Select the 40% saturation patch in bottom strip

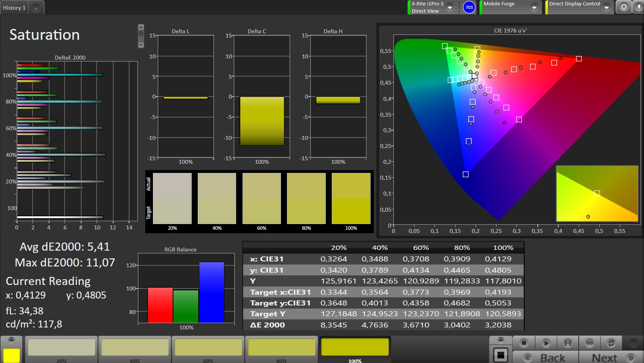[x=135, y=347]
